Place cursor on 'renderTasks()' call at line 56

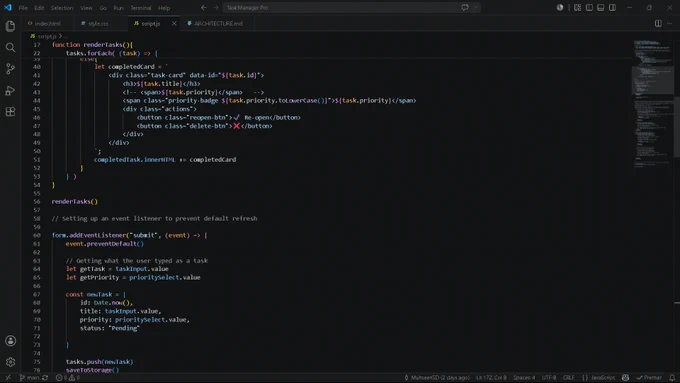point(75,201)
